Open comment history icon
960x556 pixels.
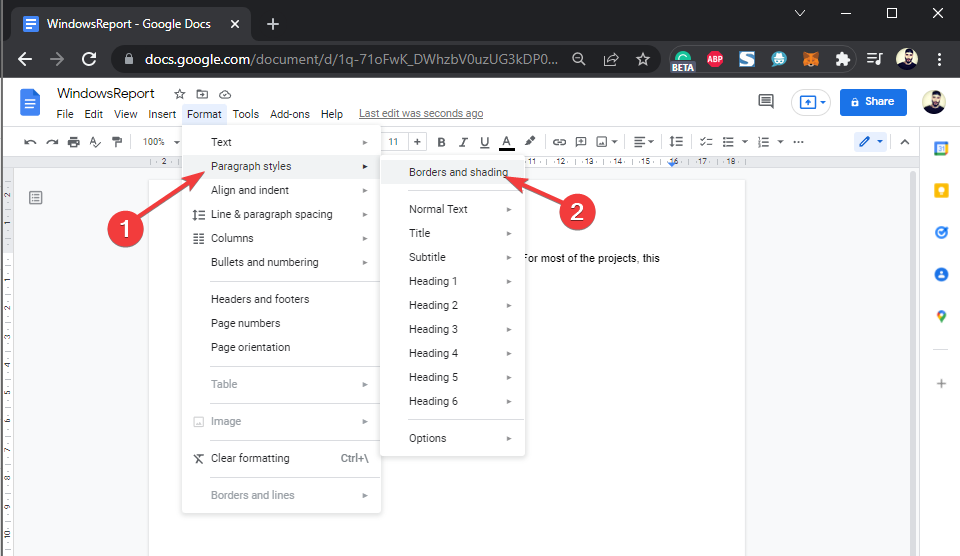coord(766,101)
